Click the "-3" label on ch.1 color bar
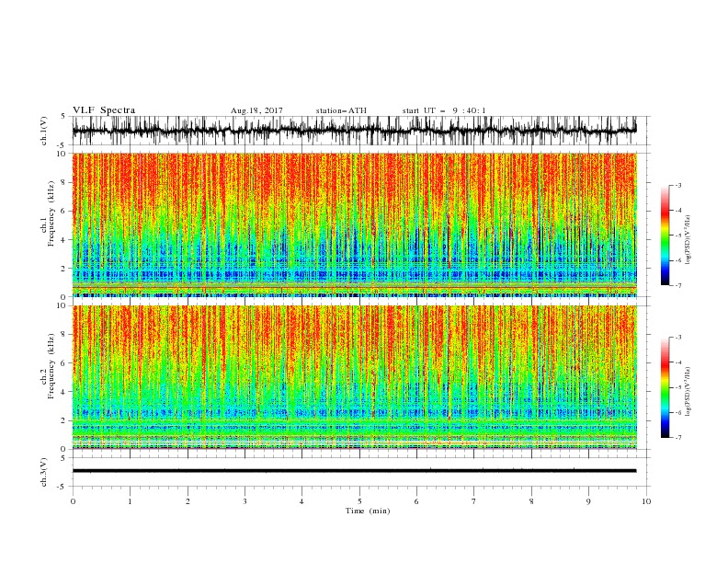The height and width of the screenshot is (563, 728). [x=678, y=185]
